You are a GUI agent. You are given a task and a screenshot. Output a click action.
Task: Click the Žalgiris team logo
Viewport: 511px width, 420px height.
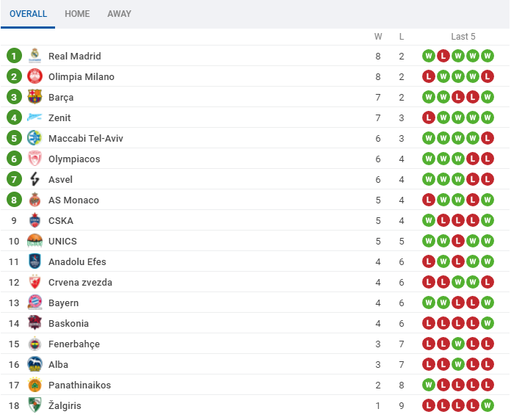[35, 405]
